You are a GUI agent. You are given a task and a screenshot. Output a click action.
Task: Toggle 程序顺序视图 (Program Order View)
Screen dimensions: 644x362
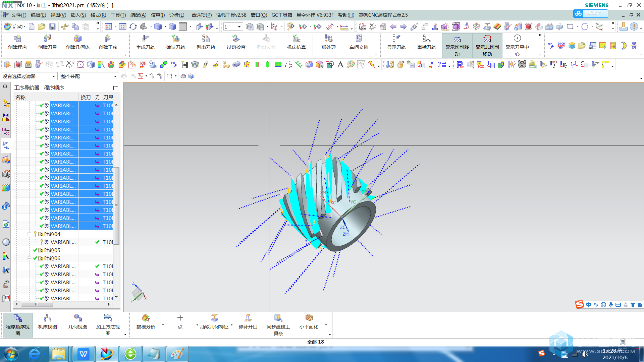pyautogui.click(x=18, y=325)
